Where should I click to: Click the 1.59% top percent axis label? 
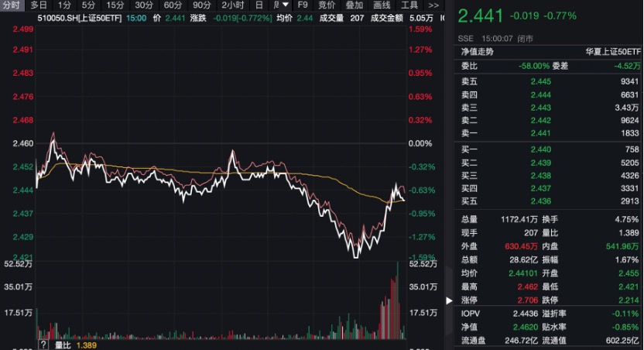tap(420, 29)
